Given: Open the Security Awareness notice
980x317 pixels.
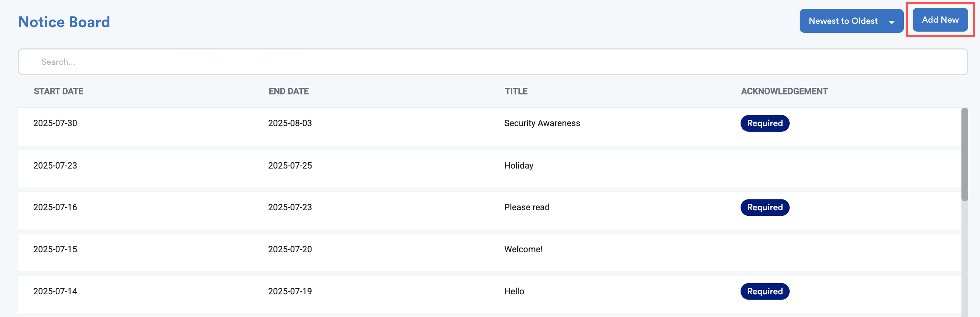Looking at the screenshot, I should pos(542,123).
